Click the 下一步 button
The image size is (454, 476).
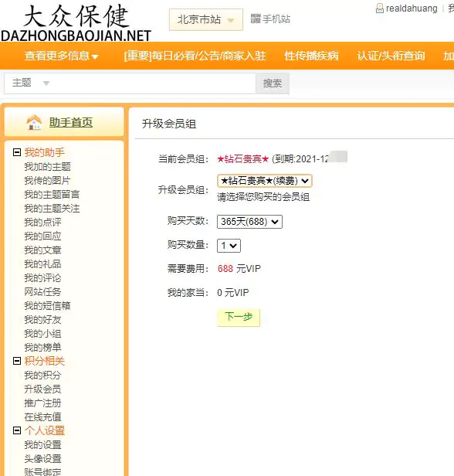(x=239, y=318)
